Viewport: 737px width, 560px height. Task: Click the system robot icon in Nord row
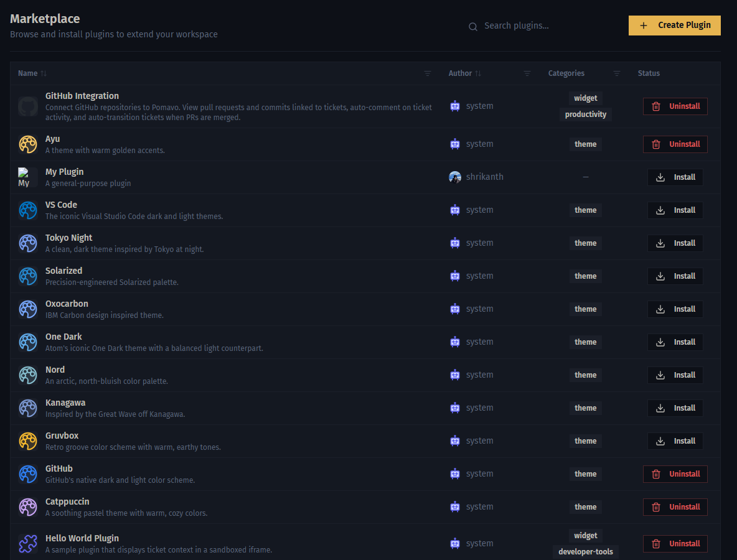454,375
